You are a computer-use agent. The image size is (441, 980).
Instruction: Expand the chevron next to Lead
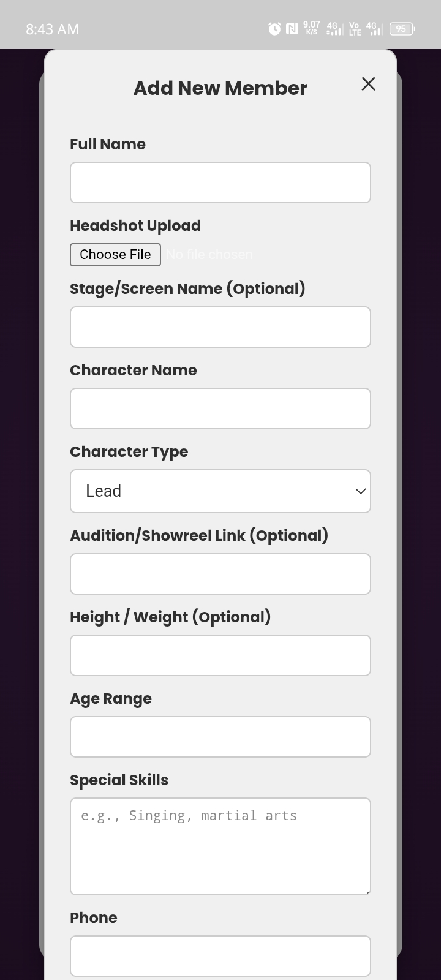359,491
